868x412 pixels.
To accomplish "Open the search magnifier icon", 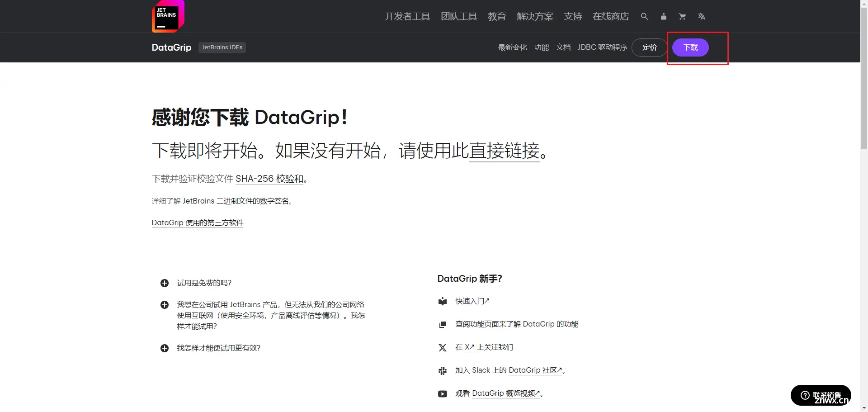I will 644,16.
